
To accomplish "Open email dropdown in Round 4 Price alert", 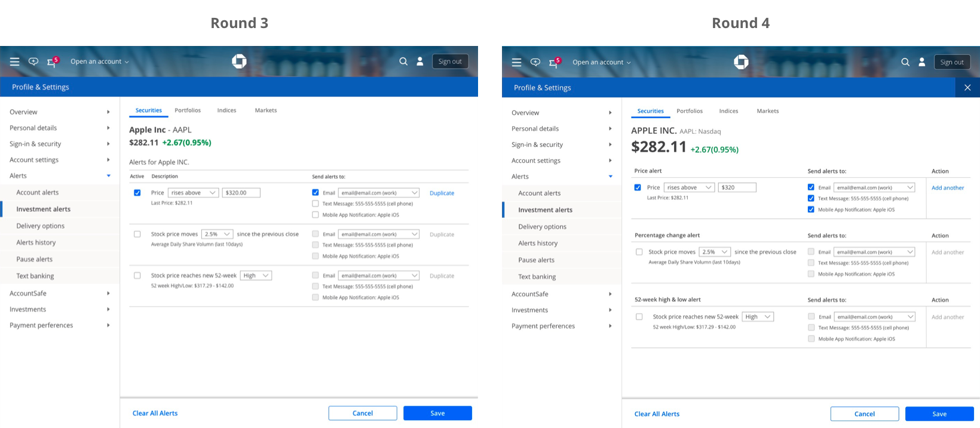I will (x=874, y=187).
